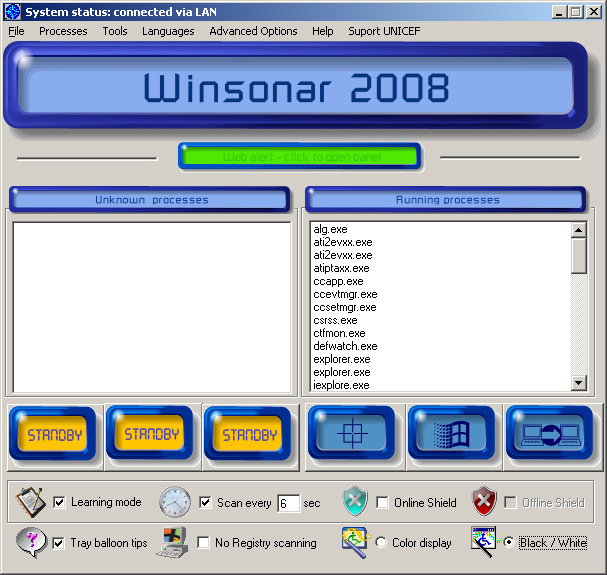Enable the No Registry scanning checkbox

pos(203,542)
